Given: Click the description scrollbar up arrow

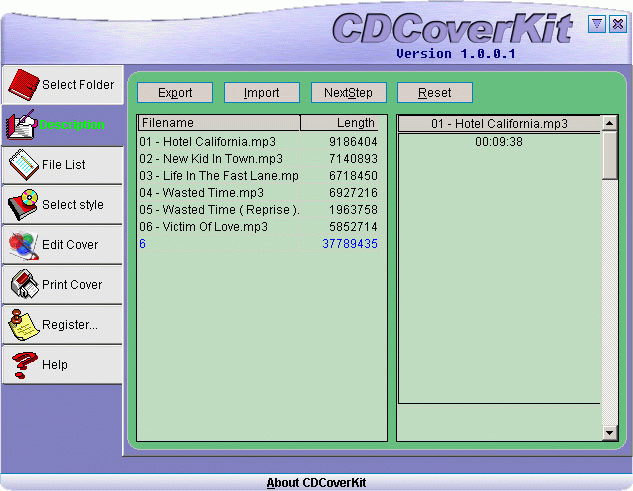Looking at the screenshot, I should [x=610, y=123].
